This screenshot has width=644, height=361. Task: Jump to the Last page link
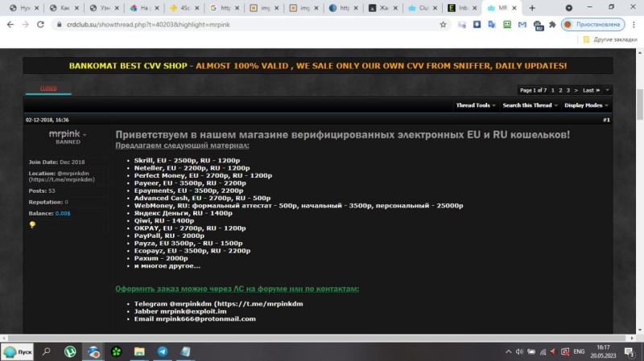pos(591,90)
